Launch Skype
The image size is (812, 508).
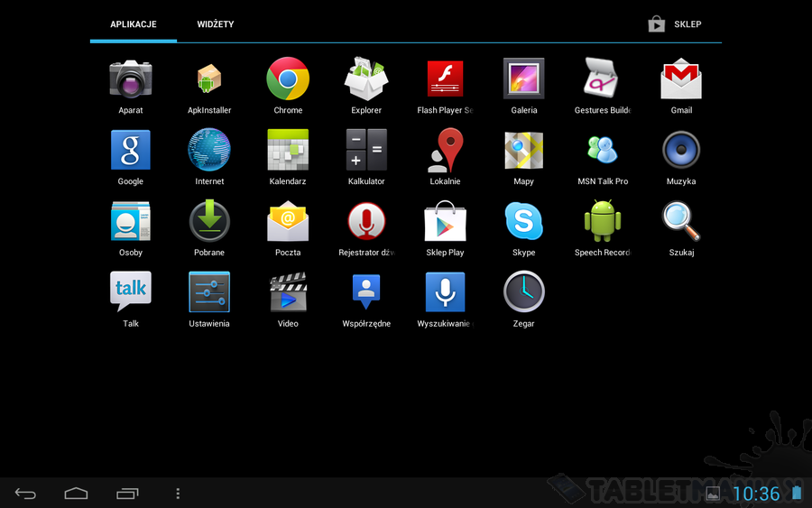523,221
